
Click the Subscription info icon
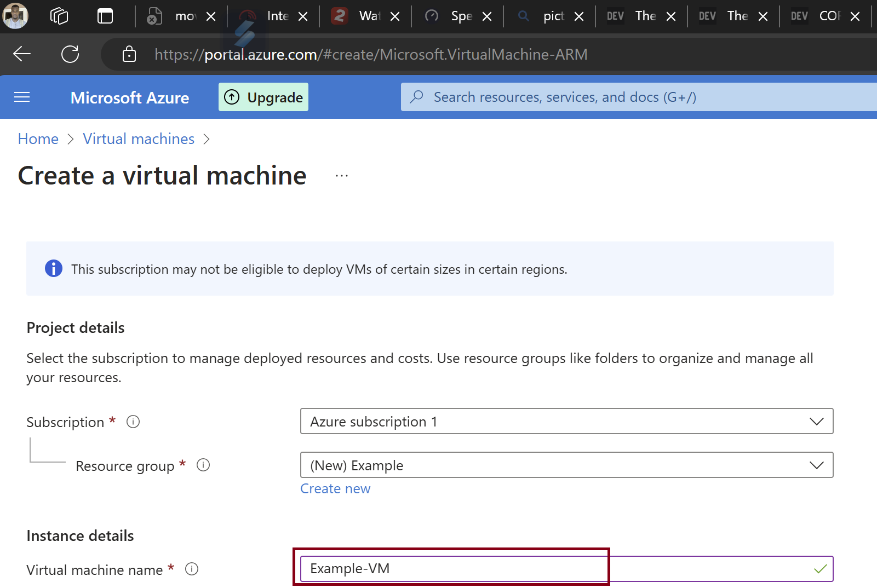pos(133,422)
